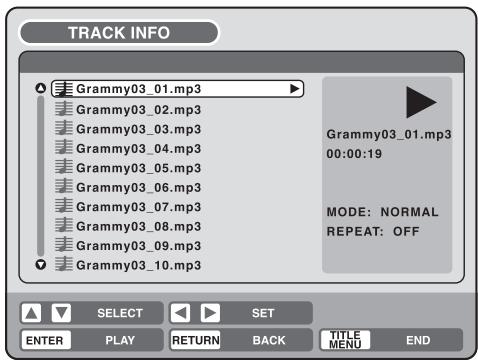Click the SET label
Viewport: 478px width, 360px height.
pos(263,313)
